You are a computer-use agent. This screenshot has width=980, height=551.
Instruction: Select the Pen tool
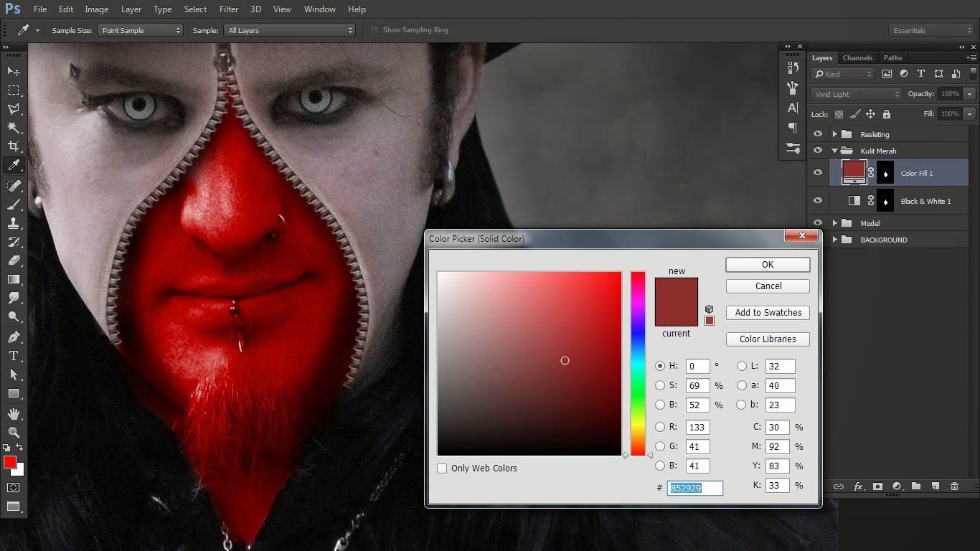(14, 336)
